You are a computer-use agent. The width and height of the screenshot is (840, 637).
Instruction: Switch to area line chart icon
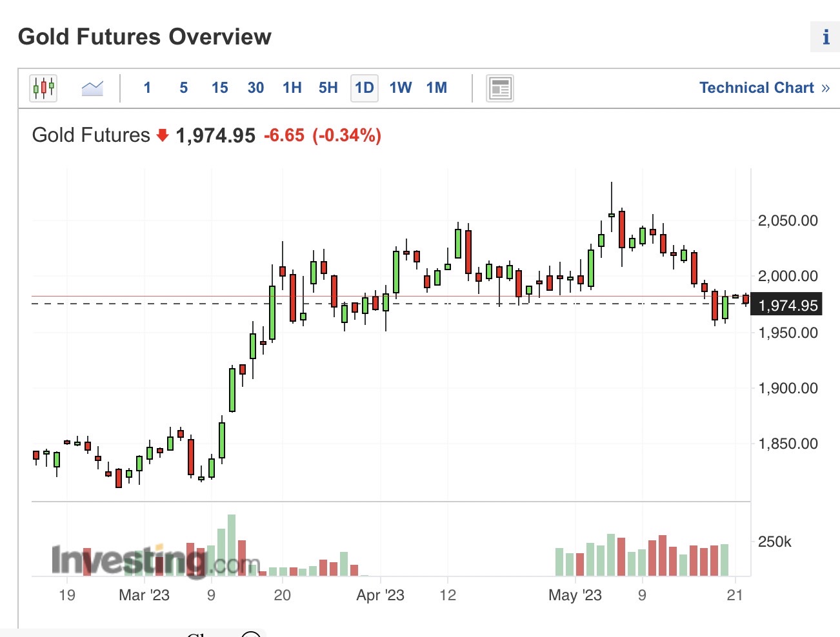[92, 88]
